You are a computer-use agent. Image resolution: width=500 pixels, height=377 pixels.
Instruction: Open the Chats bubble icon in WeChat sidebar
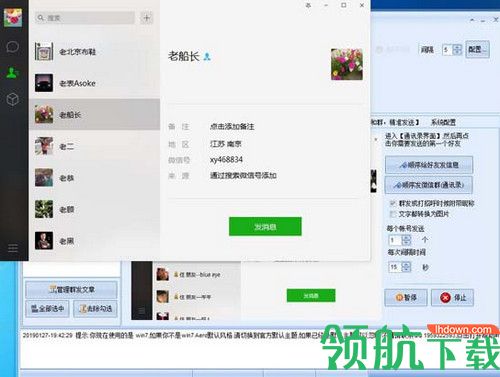point(13,47)
